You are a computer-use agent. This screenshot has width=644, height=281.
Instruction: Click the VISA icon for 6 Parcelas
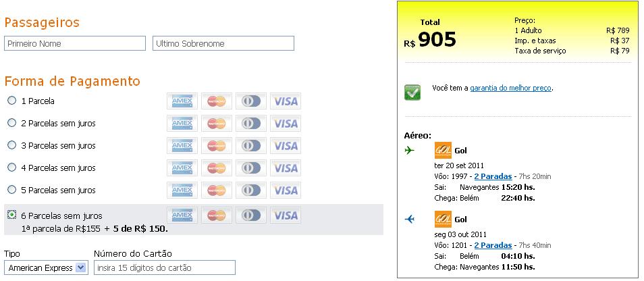pyautogui.click(x=286, y=215)
